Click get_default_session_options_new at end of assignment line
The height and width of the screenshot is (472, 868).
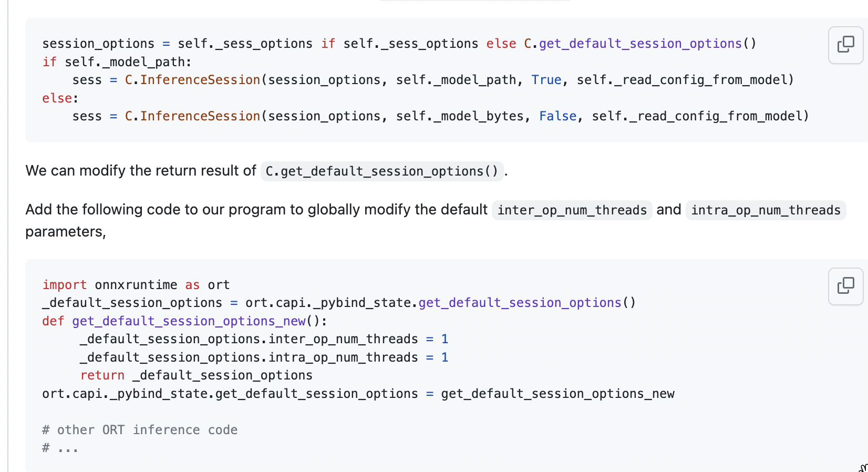pos(557,394)
